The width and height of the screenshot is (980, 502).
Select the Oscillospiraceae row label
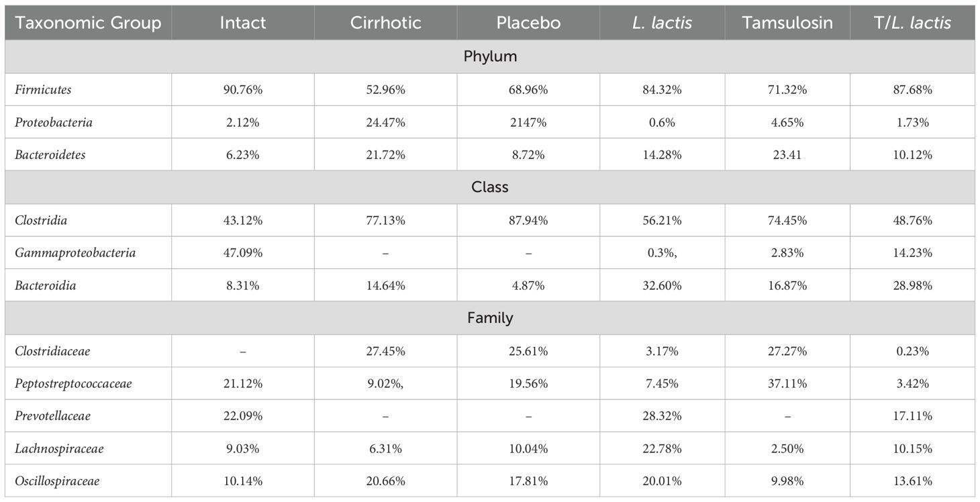pyautogui.click(x=57, y=481)
